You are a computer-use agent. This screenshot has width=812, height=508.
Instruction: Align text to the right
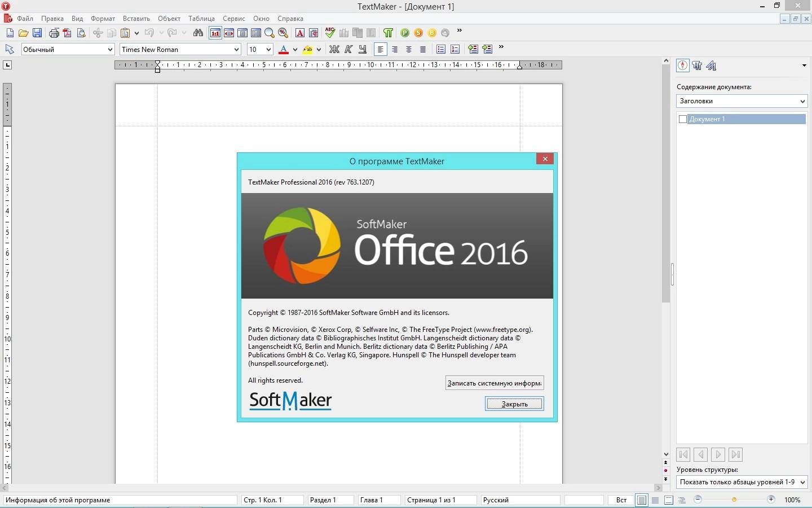click(409, 50)
